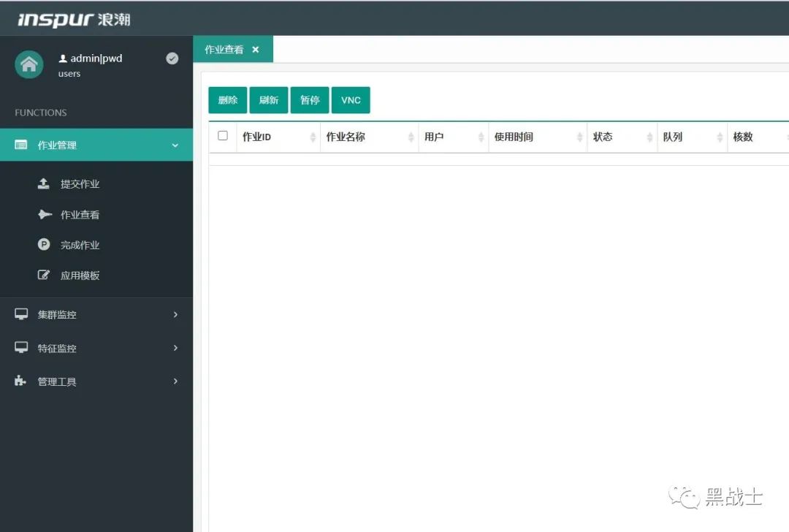Click the green home icon beside admin
The height and width of the screenshot is (532, 789).
(29, 64)
